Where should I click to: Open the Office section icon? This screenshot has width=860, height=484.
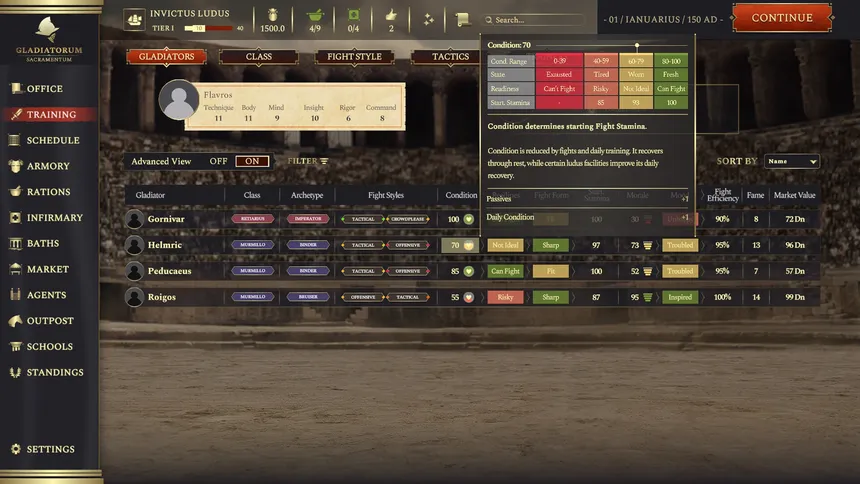(16, 88)
